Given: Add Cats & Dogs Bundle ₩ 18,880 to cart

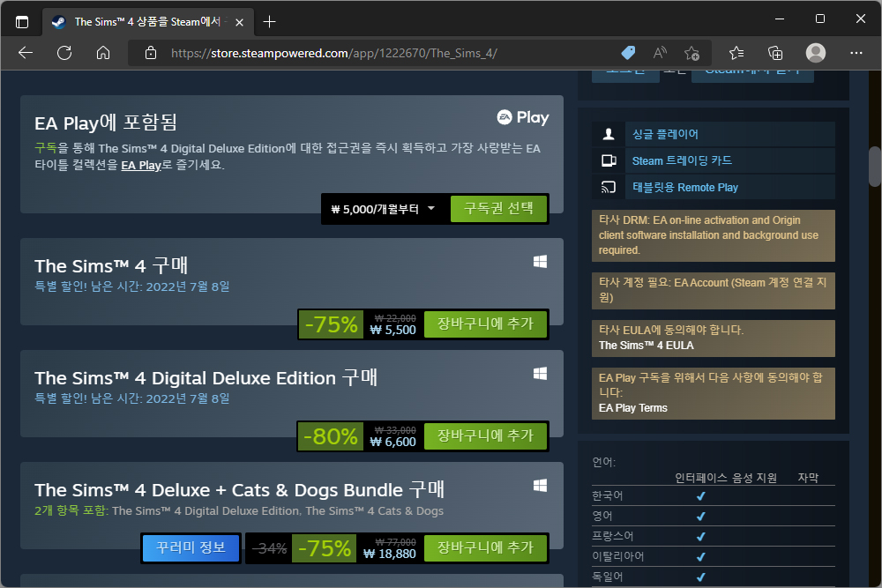Looking at the screenshot, I should point(485,547).
